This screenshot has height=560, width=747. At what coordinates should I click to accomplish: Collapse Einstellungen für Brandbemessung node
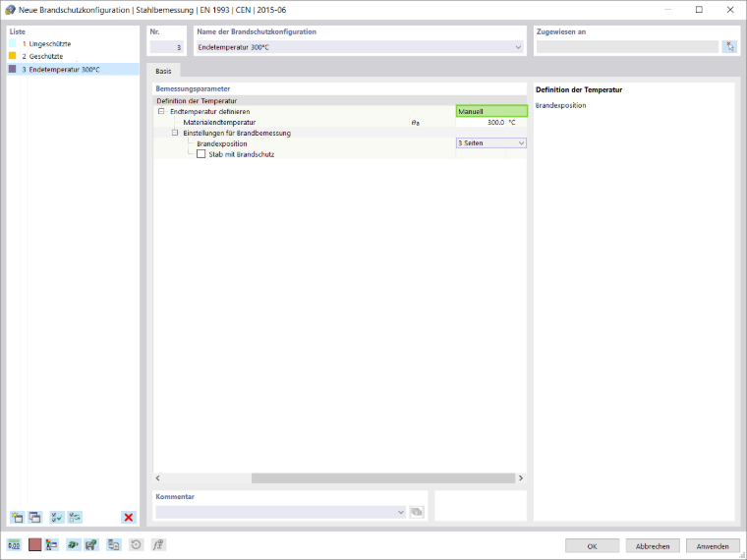pos(175,133)
